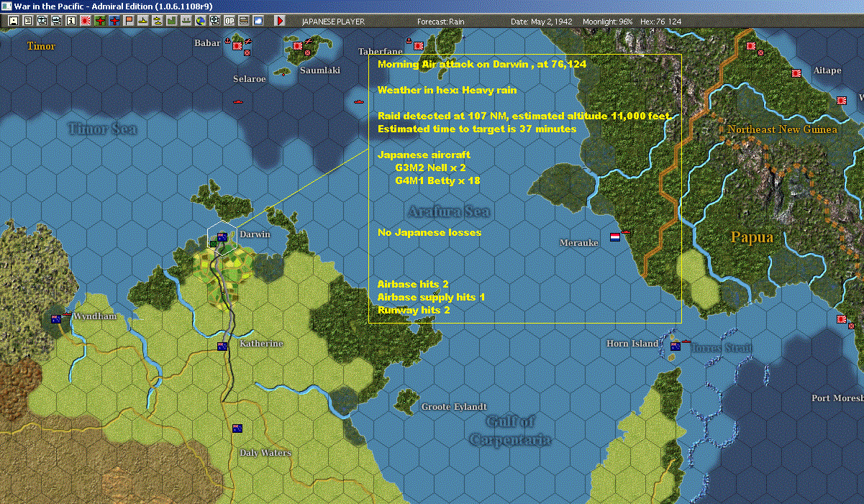
Task: Click "Runway hits 2" line
Action: point(414,311)
